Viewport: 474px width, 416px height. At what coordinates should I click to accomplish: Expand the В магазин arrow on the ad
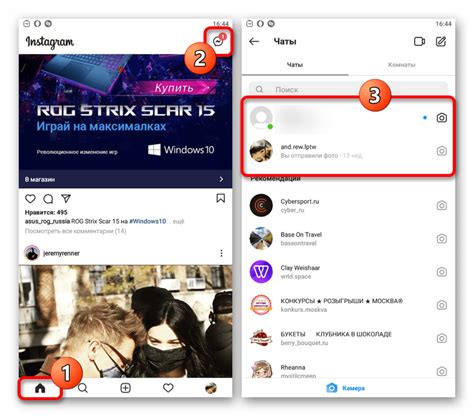click(x=221, y=179)
